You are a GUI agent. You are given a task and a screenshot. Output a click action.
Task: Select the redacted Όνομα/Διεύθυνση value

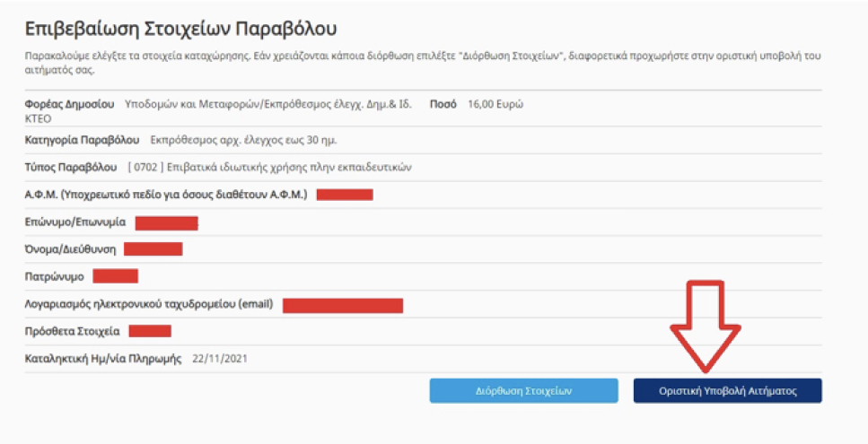click(153, 249)
